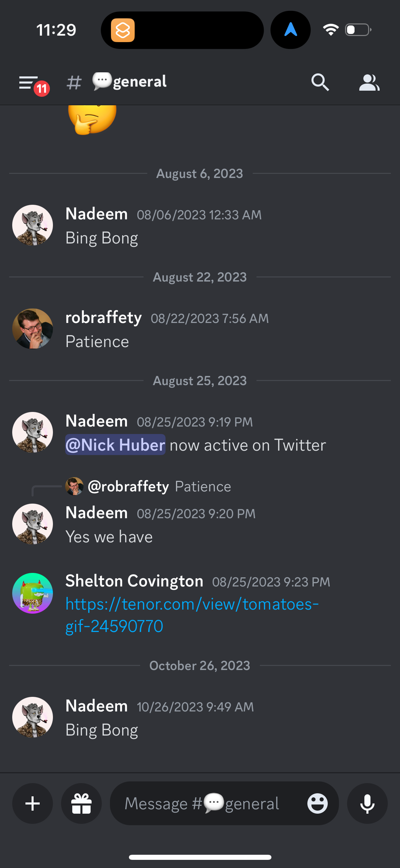Viewport: 400px width, 868px height.
Task: Open the @Nick Huber mention
Action: pos(115,445)
